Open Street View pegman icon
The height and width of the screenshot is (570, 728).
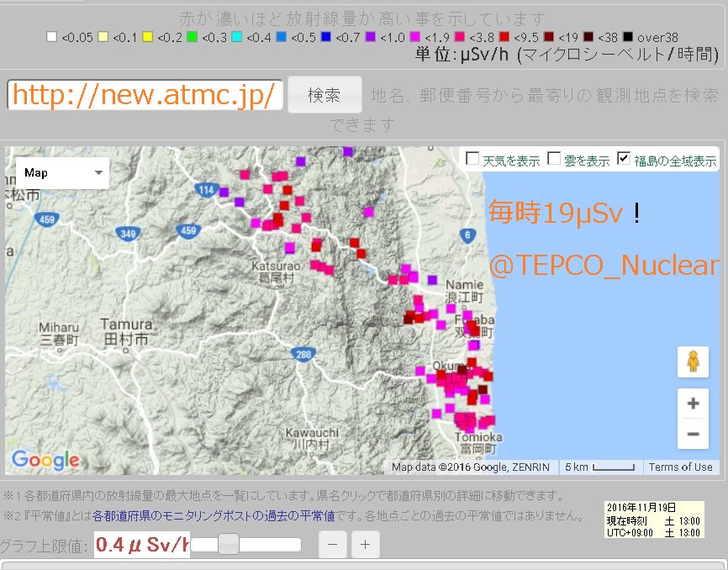coord(693,362)
